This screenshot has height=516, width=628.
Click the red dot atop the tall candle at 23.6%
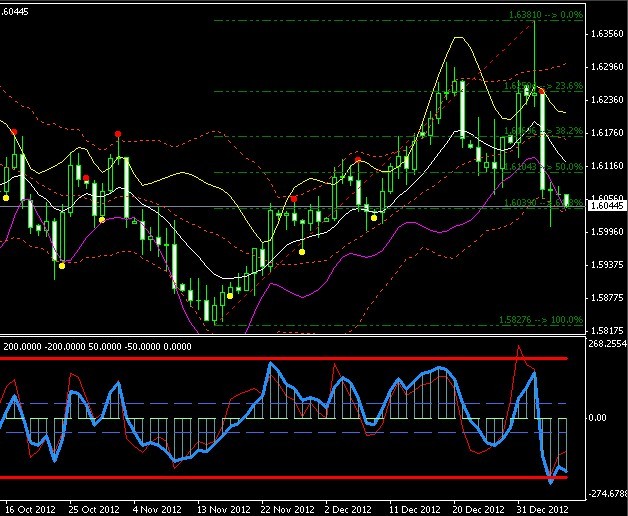[x=541, y=92]
